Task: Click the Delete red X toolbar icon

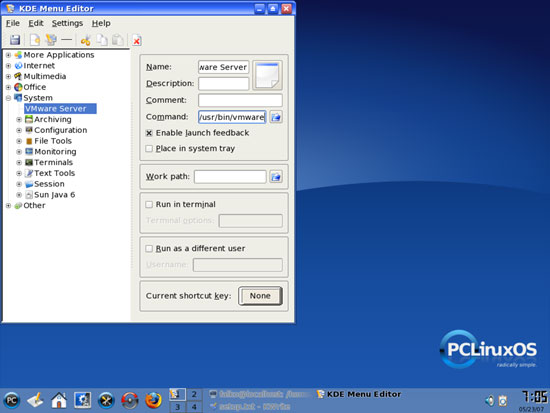Action: click(x=136, y=41)
